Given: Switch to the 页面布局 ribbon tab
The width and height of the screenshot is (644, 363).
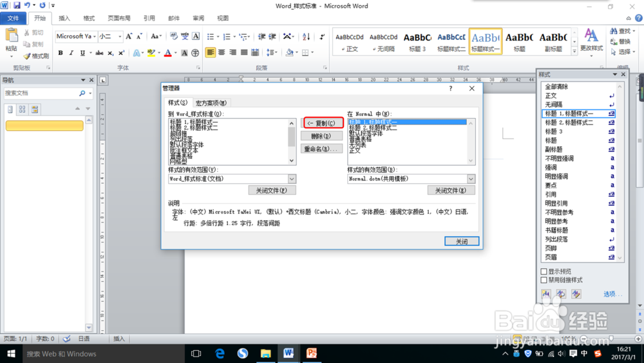Looking at the screenshot, I should pyautogui.click(x=119, y=18).
